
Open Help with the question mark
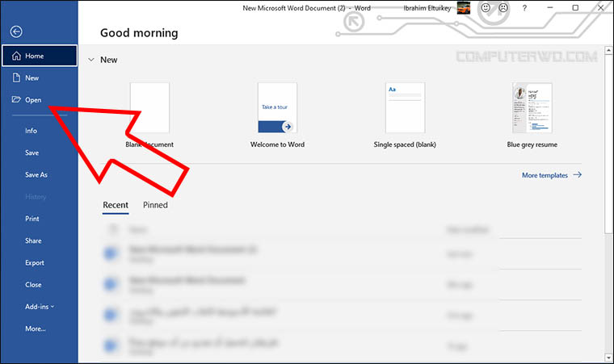click(x=524, y=8)
